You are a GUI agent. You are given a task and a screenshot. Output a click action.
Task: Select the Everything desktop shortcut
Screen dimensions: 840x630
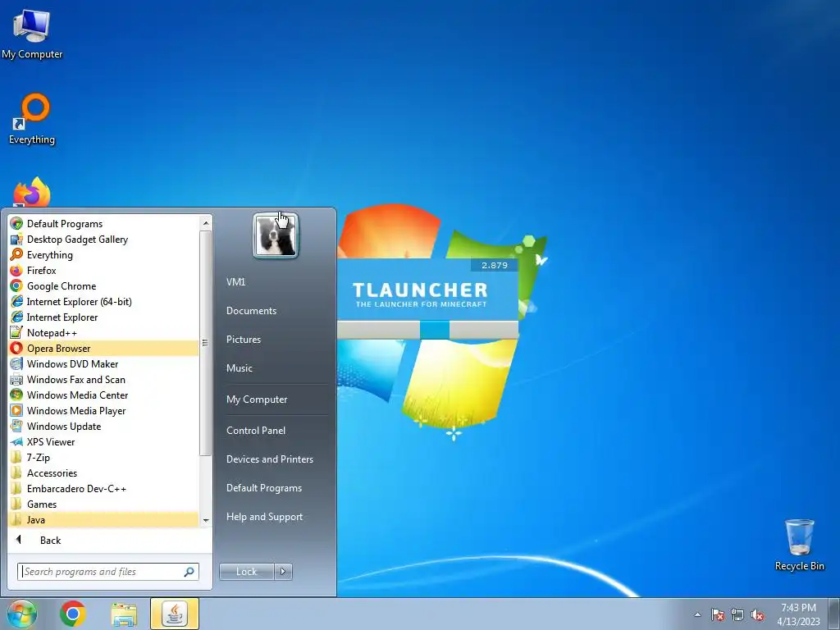click(32, 119)
